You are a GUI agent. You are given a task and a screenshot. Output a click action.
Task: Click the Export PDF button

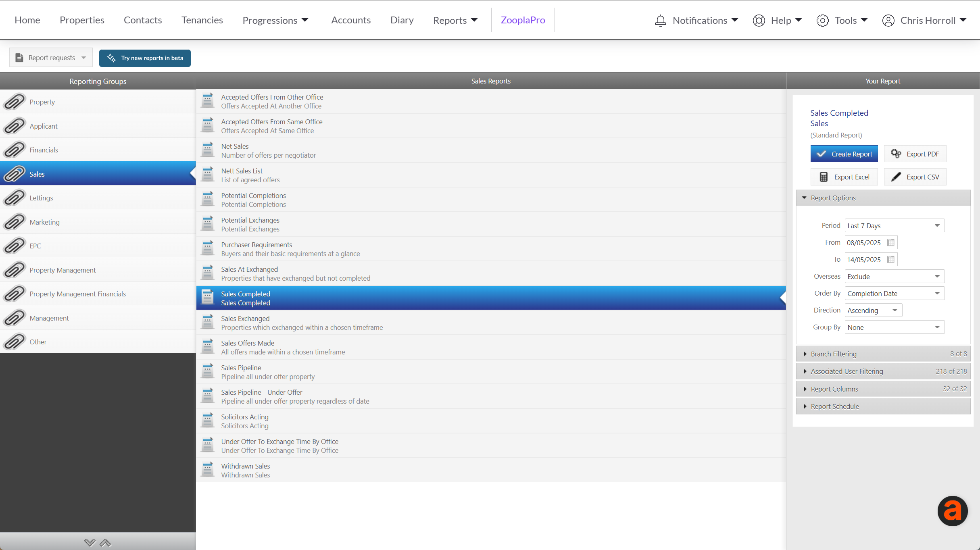915,154
